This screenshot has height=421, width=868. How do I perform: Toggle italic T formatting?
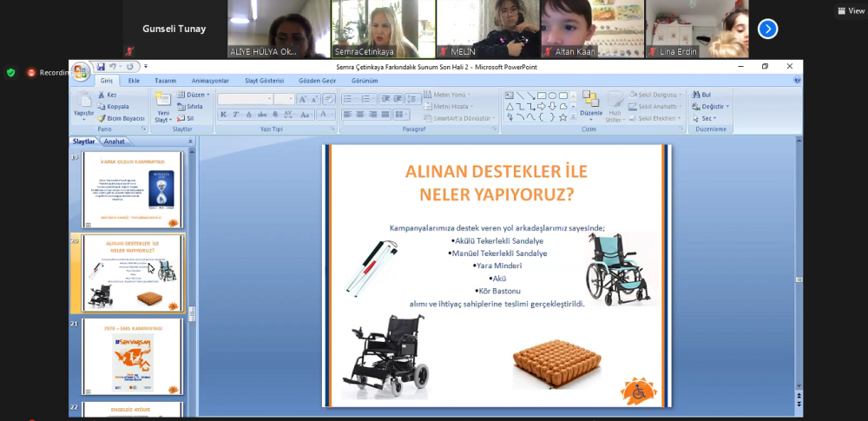pos(236,115)
